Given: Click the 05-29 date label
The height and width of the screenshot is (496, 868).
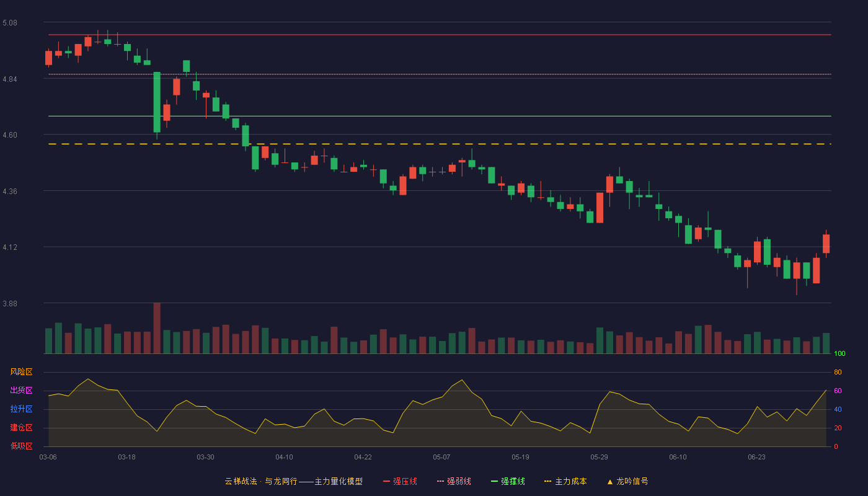Looking at the screenshot, I should click(600, 457).
